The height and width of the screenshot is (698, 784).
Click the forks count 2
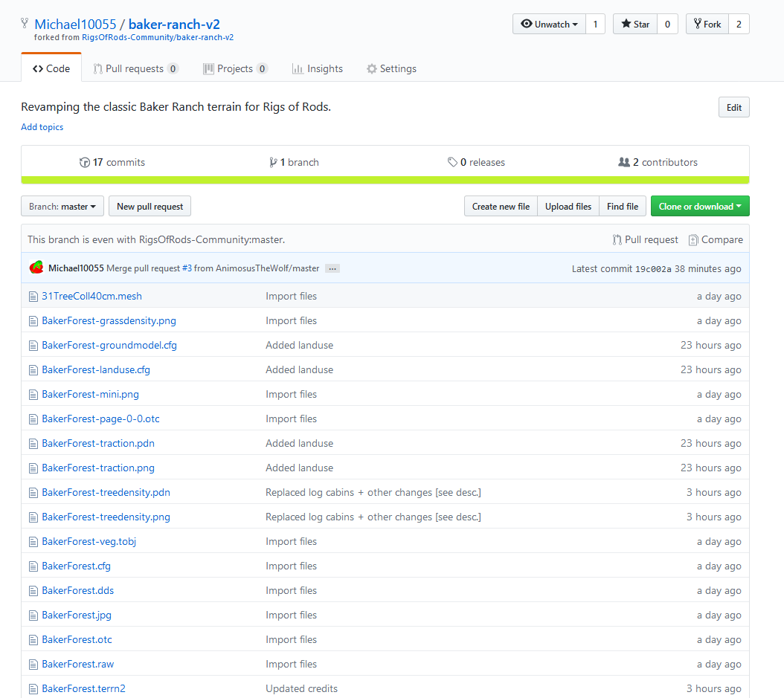[739, 24]
